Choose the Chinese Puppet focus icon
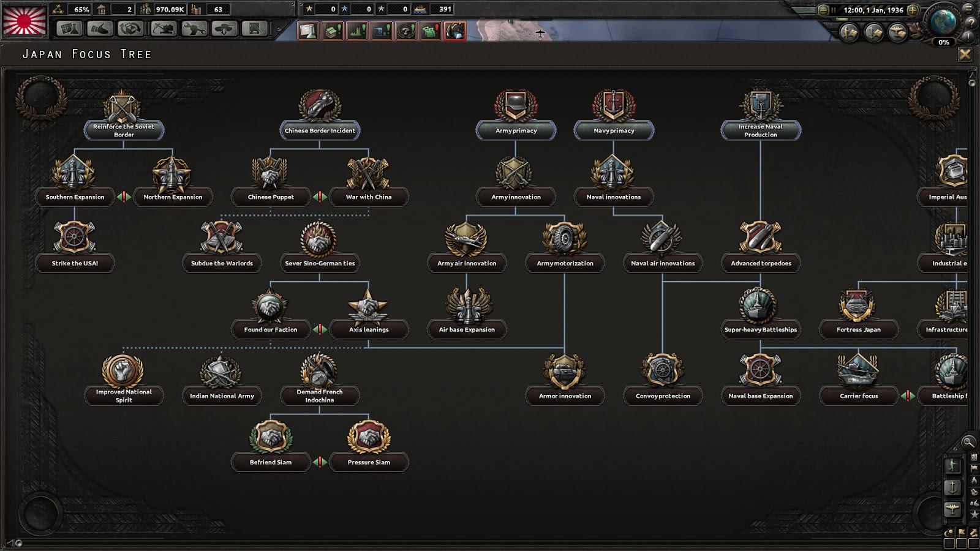Image resolution: width=980 pixels, height=551 pixels. [270, 172]
